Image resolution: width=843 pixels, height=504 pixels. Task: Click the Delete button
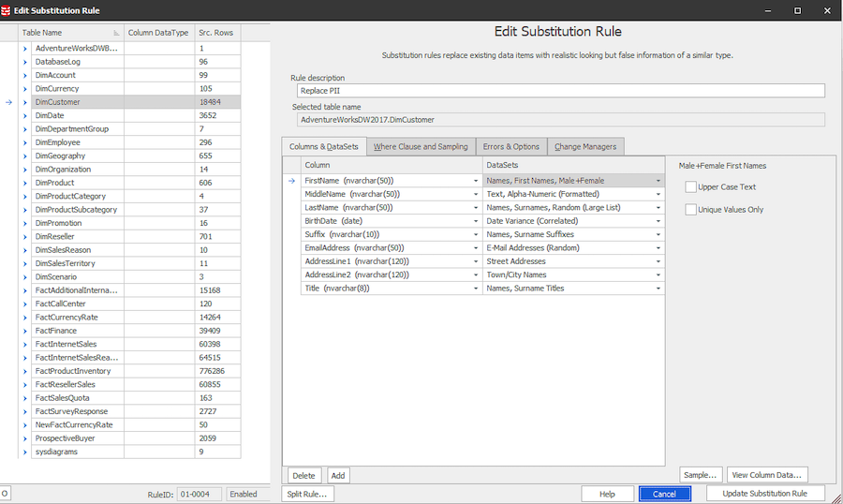(303, 476)
